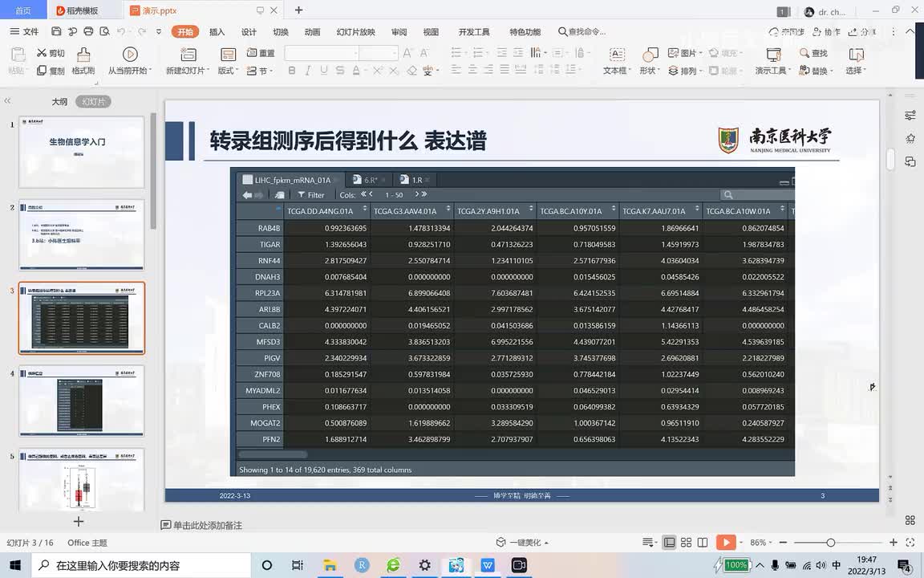The image size is (924, 578).
Task: Click the 'dr. ch...' account button
Action: click(x=825, y=11)
